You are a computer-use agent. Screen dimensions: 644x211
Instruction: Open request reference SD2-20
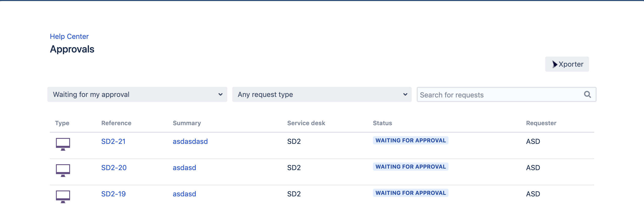[114, 168]
